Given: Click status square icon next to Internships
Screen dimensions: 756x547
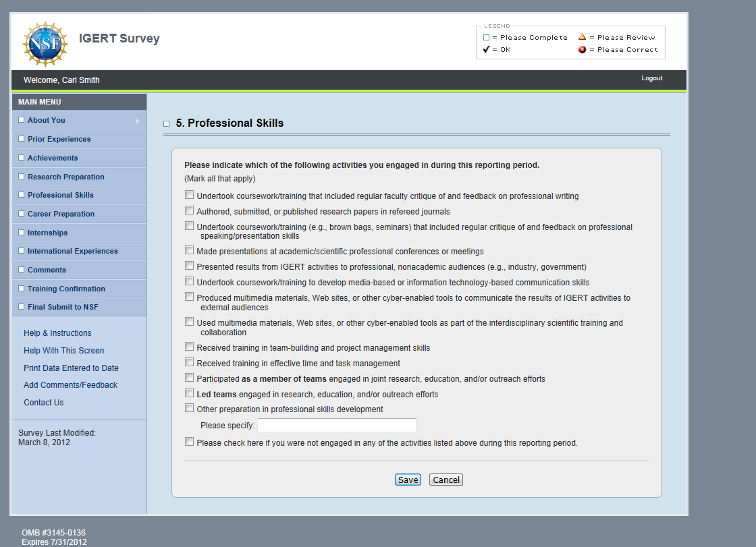Looking at the screenshot, I should [x=21, y=233].
